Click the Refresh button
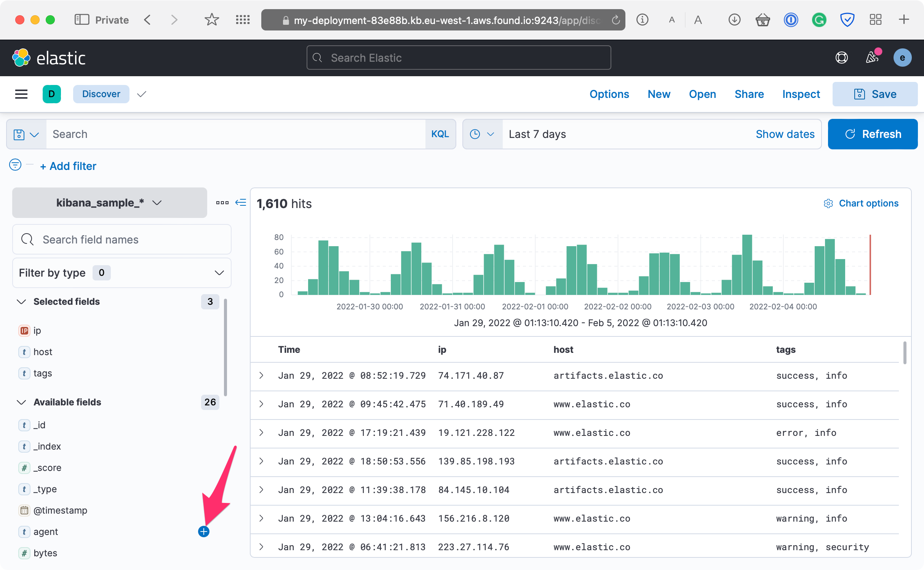This screenshot has width=924, height=570. point(873,134)
